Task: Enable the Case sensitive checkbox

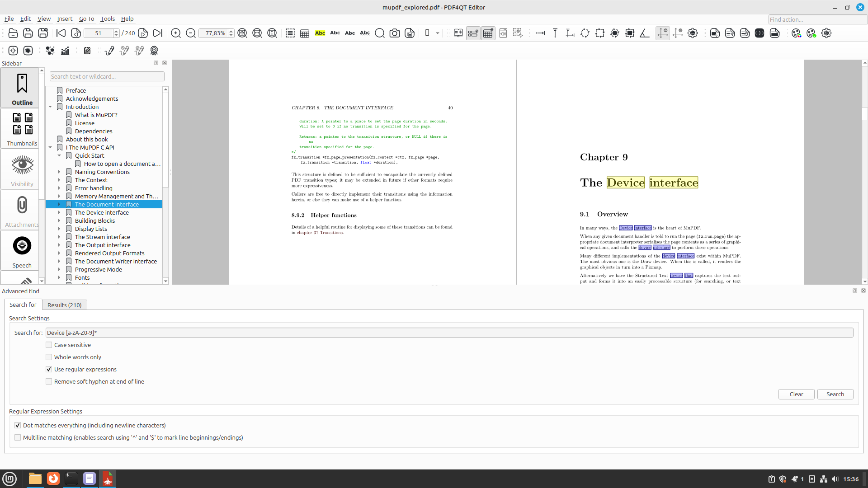Action: tap(49, 345)
